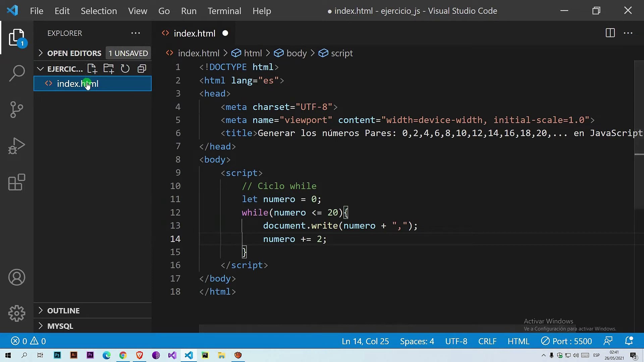Click the 1 UNSAVED badge
This screenshot has height=362, width=644.
tap(128, 53)
